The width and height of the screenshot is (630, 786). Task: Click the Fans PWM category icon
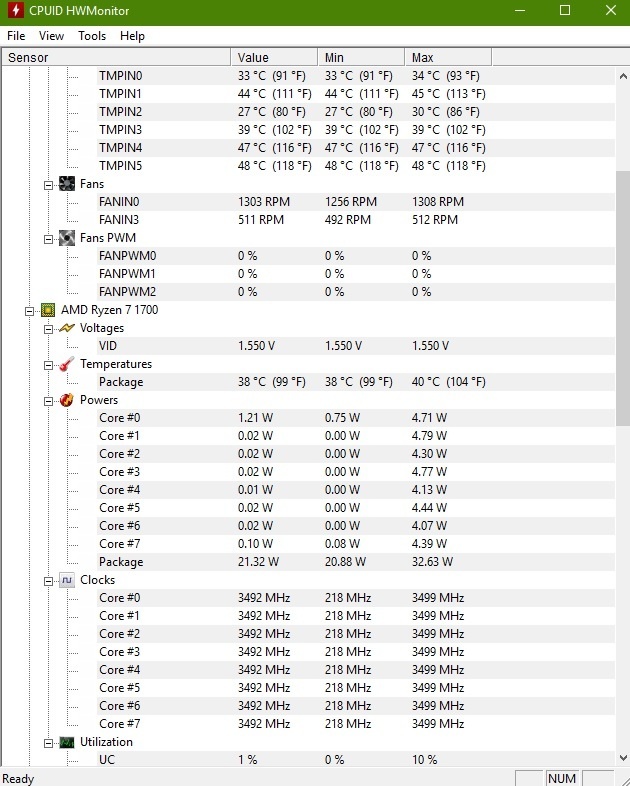click(x=67, y=238)
